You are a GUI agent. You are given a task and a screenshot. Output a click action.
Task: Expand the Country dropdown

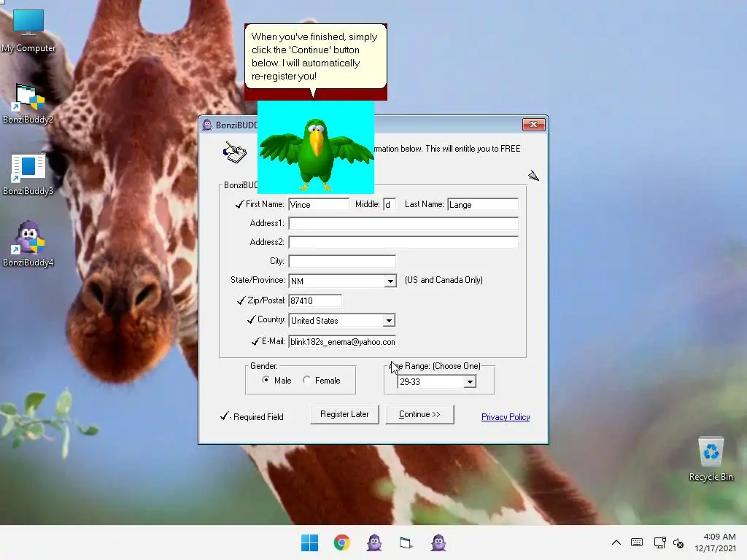(x=390, y=321)
